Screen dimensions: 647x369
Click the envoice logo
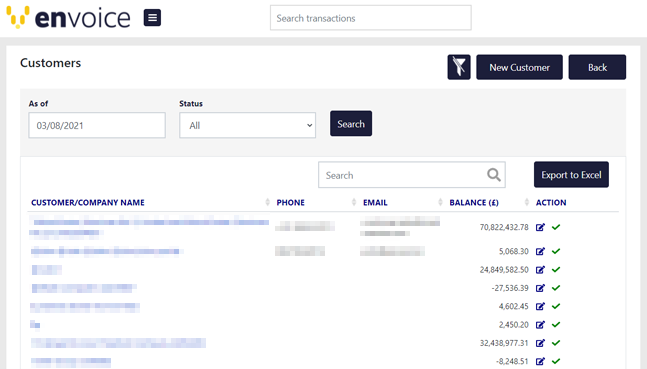pyautogui.click(x=68, y=18)
